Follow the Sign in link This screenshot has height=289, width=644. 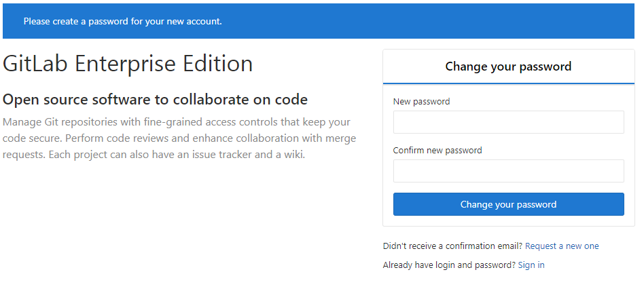coord(531,265)
